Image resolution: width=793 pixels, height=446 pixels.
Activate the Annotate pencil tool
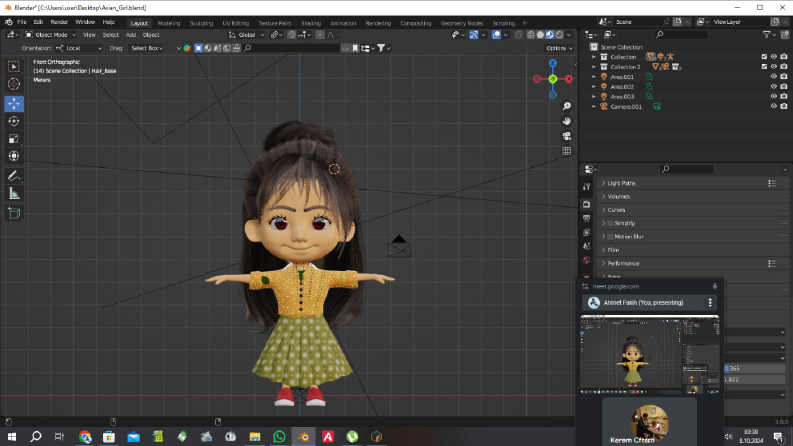(x=14, y=176)
